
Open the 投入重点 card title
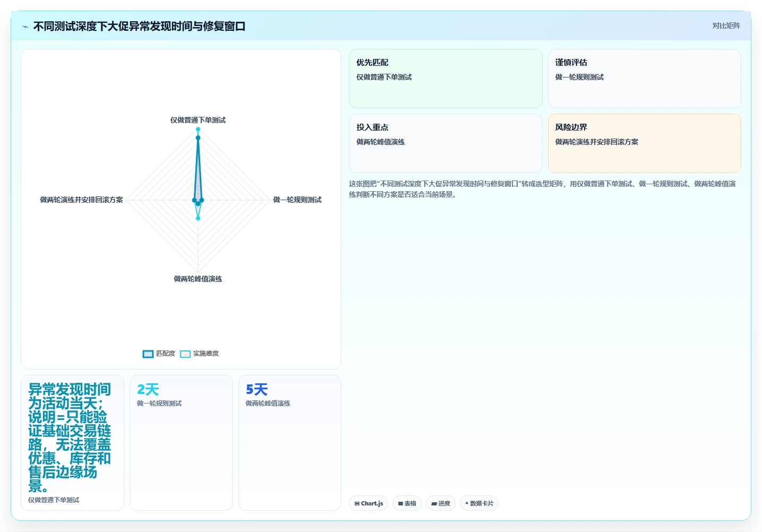point(372,127)
